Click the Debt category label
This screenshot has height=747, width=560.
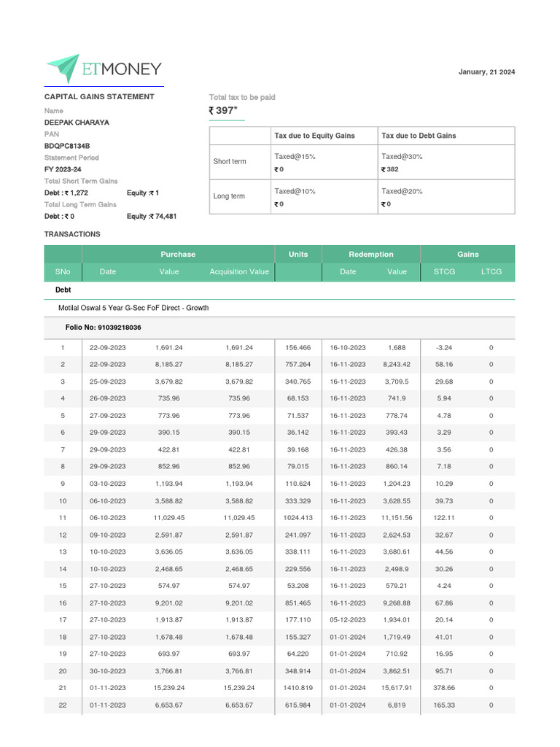(x=63, y=290)
